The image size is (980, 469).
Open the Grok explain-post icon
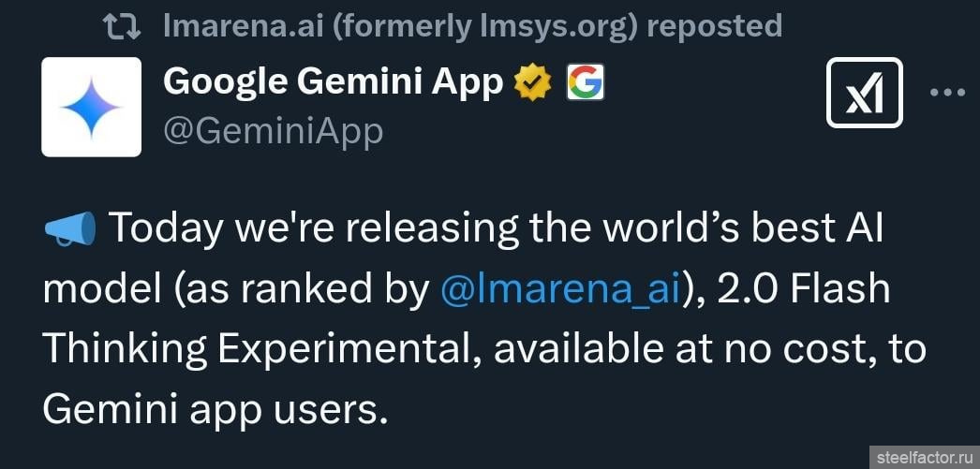coord(864,93)
